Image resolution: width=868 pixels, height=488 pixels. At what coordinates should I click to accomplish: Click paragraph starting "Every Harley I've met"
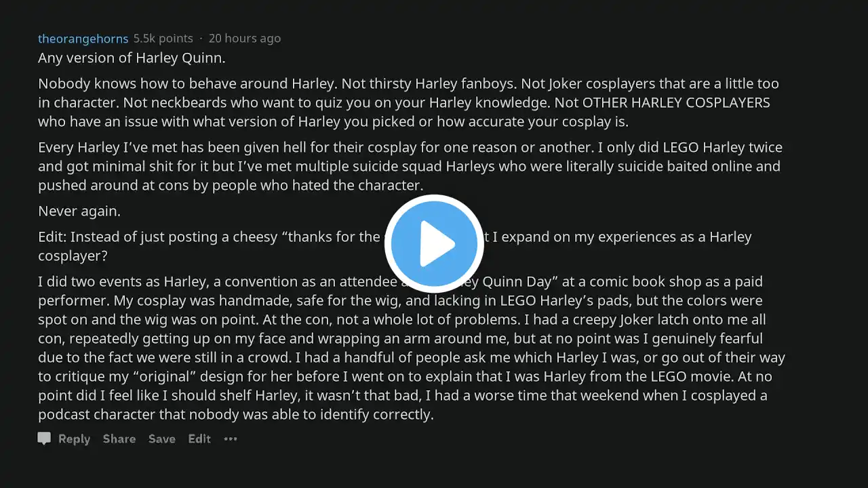pyautogui.click(x=407, y=166)
